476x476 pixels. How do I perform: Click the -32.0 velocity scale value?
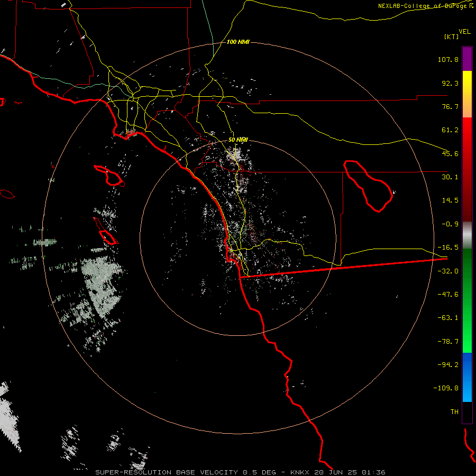[448, 271]
